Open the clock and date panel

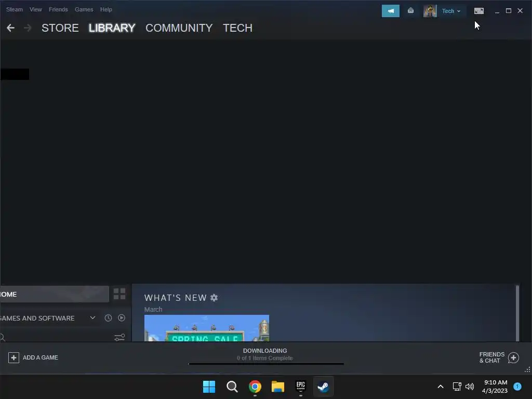pos(495,387)
